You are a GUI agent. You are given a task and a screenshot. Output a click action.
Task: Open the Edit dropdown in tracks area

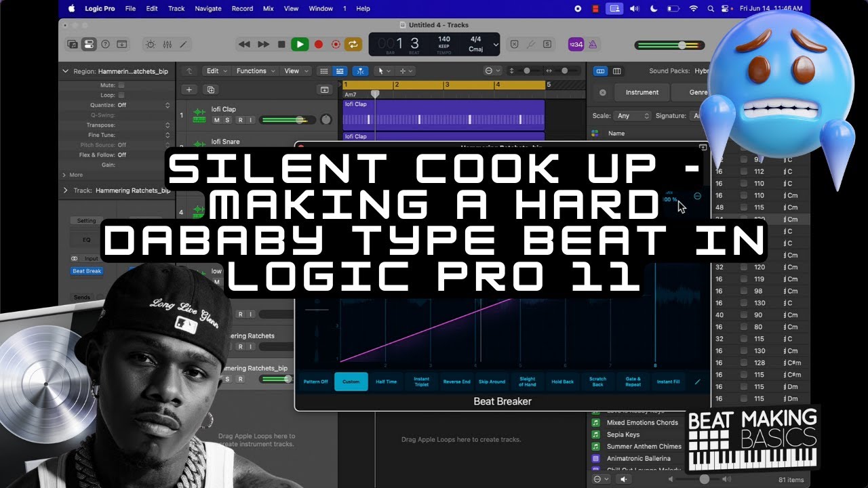tap(216, 70)
